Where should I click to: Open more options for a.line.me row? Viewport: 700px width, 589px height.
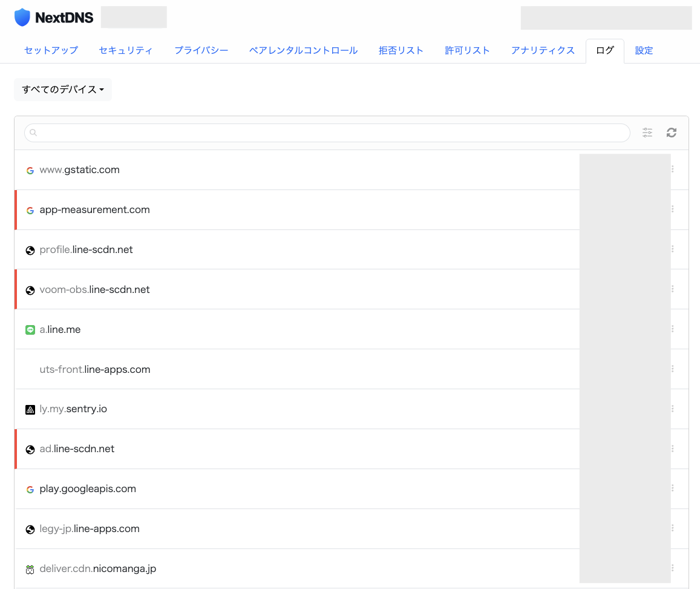coord(673,329)
